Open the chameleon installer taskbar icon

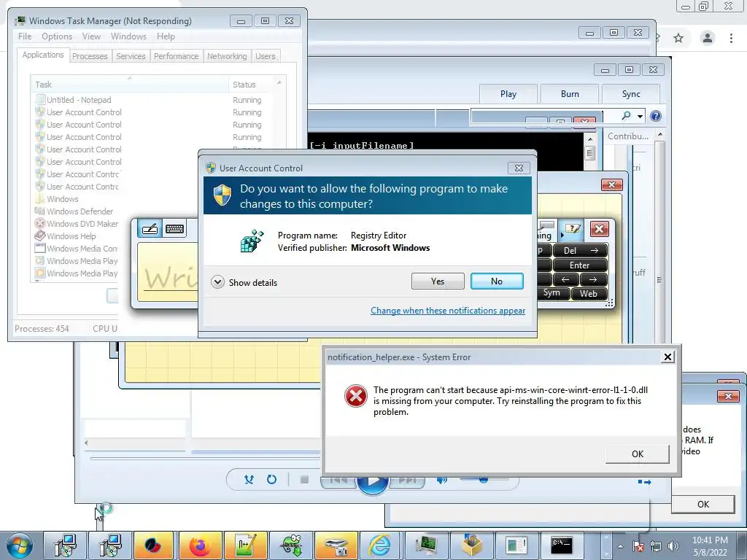(x=290, y=545)
